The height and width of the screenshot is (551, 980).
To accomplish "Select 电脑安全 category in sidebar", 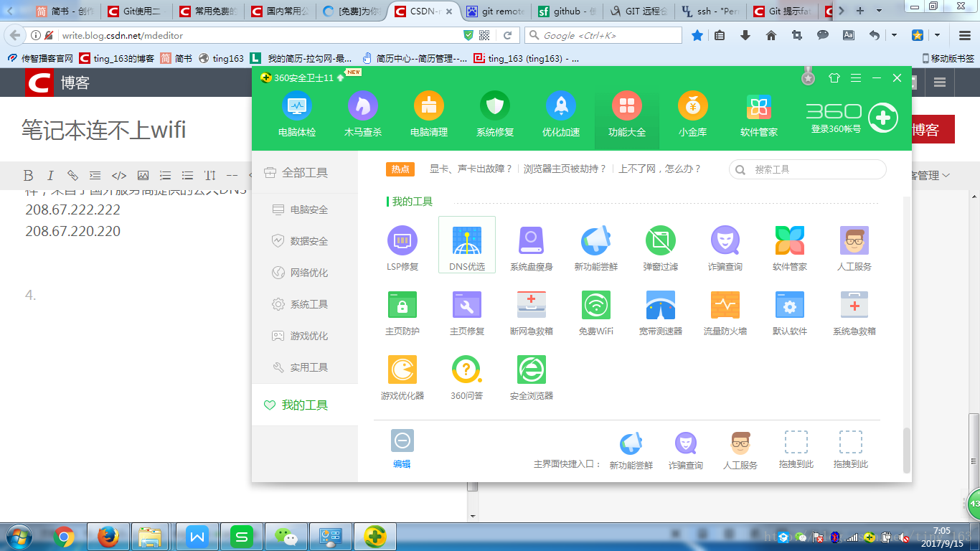I will click(x=305, y=209).
